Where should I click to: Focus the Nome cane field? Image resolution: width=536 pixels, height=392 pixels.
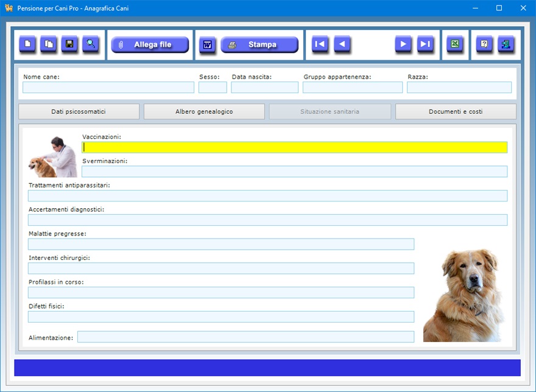point(108,88)
